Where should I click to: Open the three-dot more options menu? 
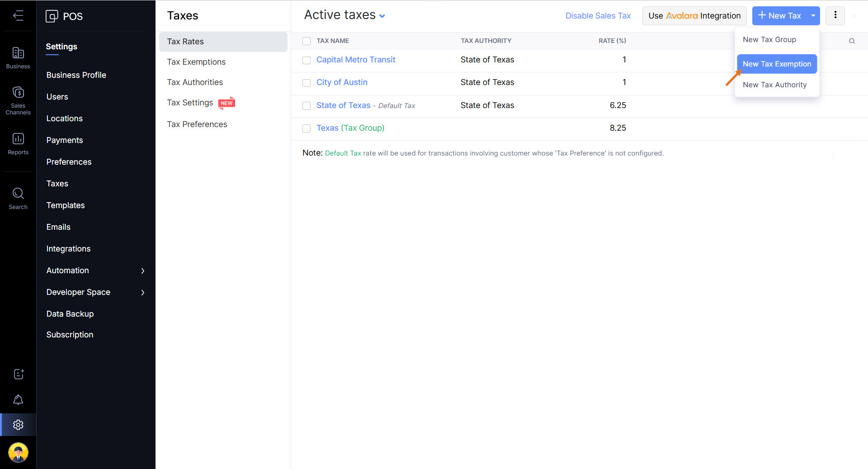pos(835,15)
